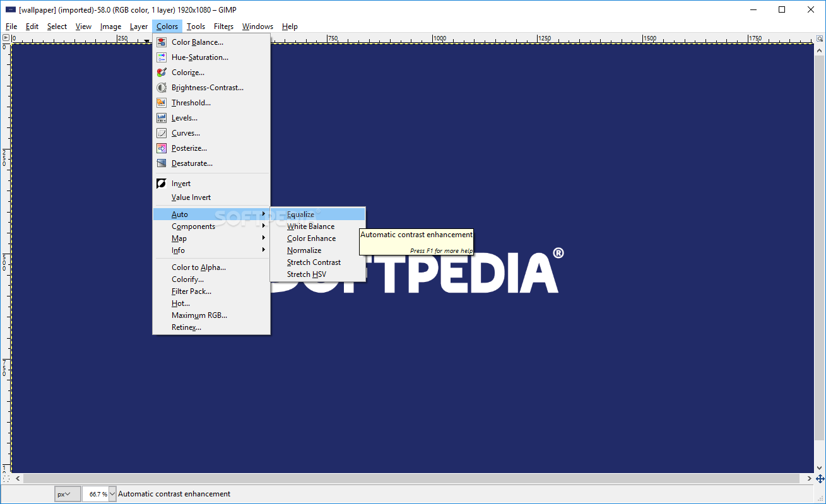Expand the Info submenu
826x504 pixels.
pyautogui.click(x=211, y=250)
